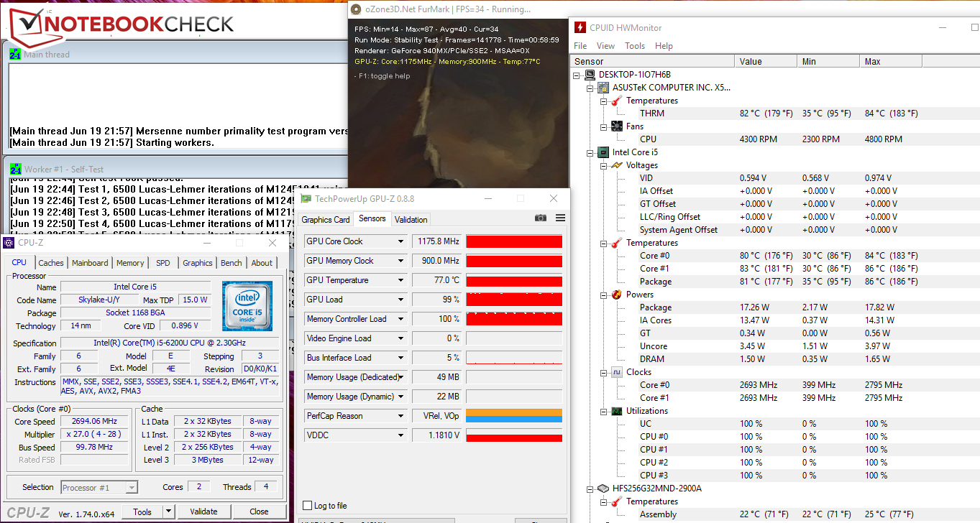980x523 pixels.
Task: Switch to the GPU-Z Graphics Card tab
Action: [x=326, y=220]
